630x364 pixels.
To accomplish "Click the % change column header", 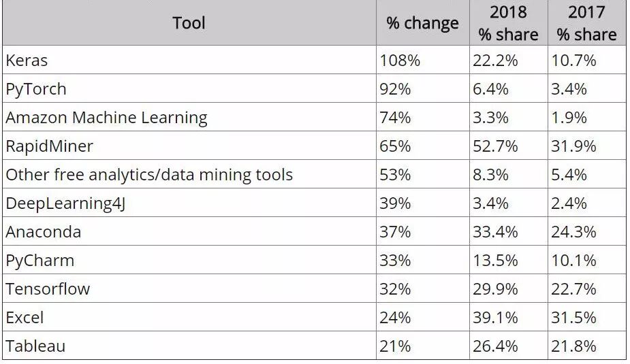I will click(423, 22).
